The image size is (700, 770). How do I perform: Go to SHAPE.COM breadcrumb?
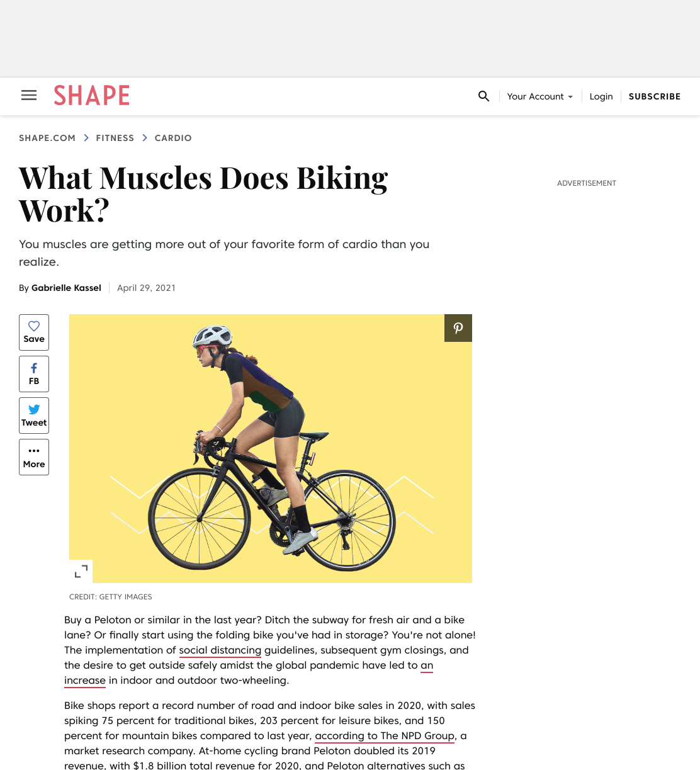(47, 138)
